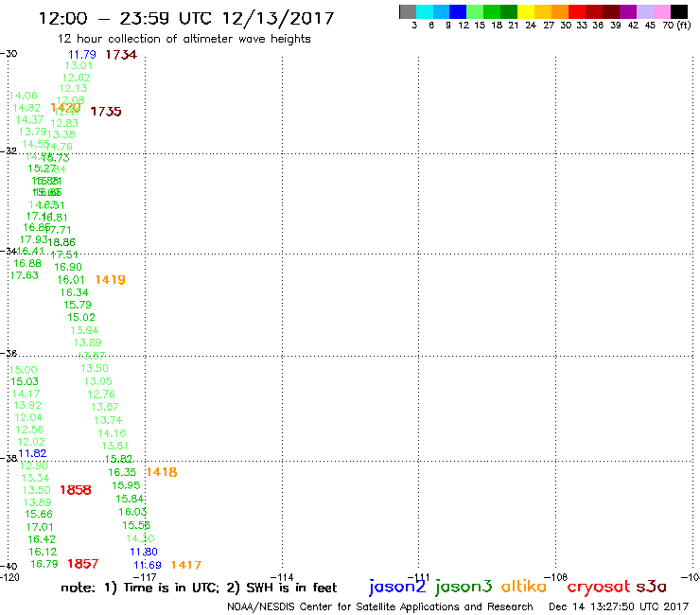
Task: Click the "altika" satellite legend label
Action: coord(524,587)
